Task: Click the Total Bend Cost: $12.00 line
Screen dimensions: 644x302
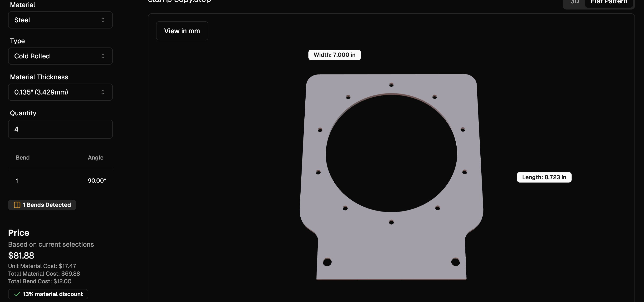Action: 40,281
